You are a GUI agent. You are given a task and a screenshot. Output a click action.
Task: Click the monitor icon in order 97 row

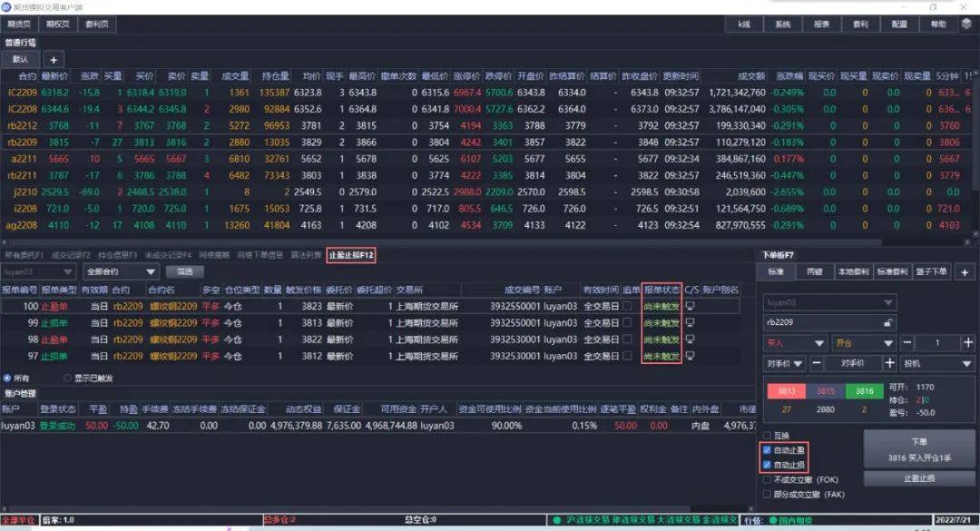(x=691, y=356)
